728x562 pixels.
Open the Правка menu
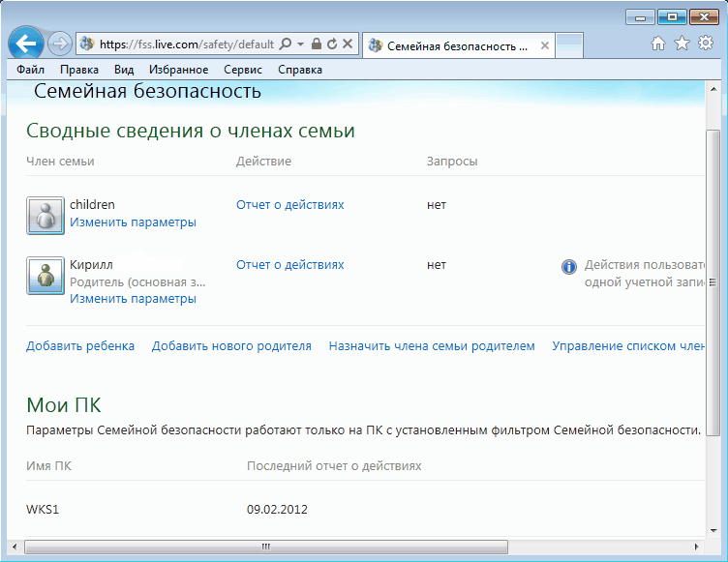coord(79,70)
